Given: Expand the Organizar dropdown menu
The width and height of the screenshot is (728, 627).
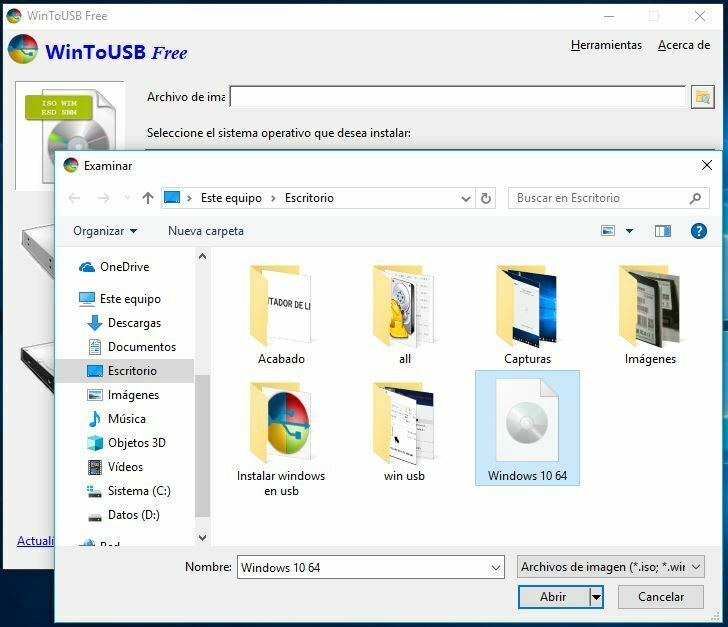Looking at the screenshot, I should click(x=105, y=231).
